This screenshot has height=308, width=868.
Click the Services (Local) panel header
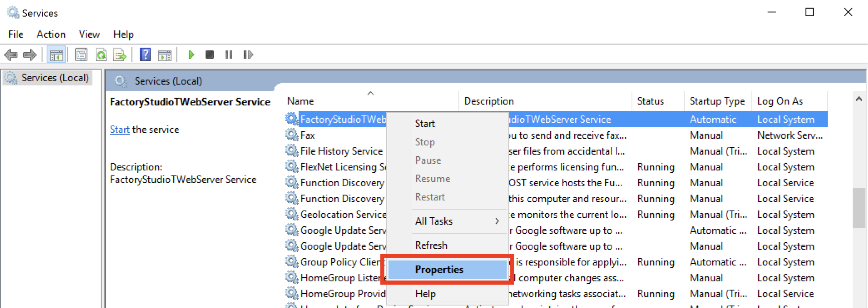pyautogui.click(x=168, y=81)
